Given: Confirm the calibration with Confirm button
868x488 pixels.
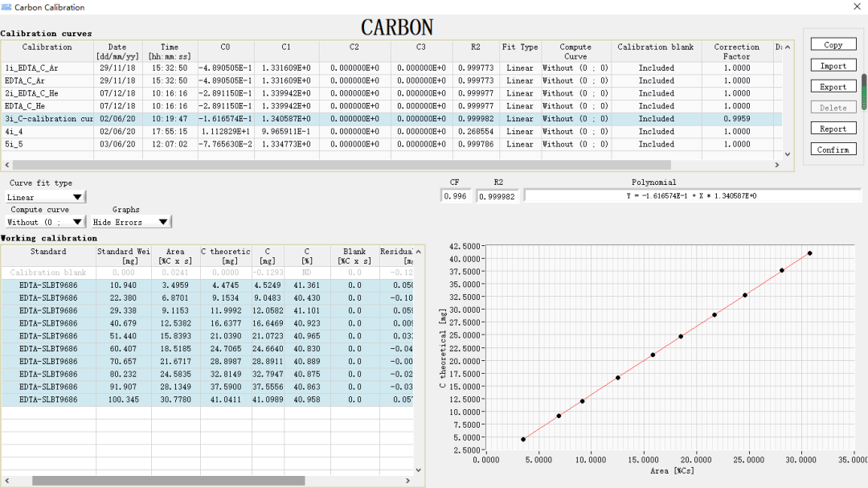Looking at the screenshot, I should (833, 150).
